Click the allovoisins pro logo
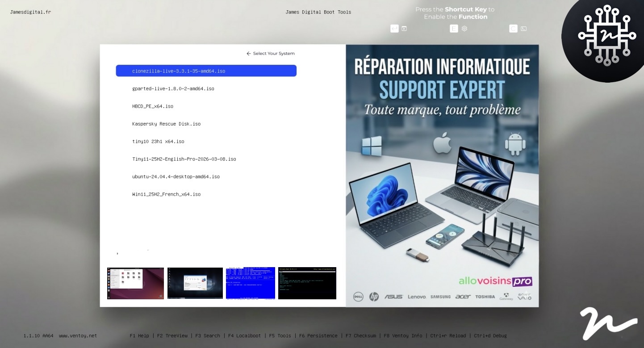 tap(495, 281)
